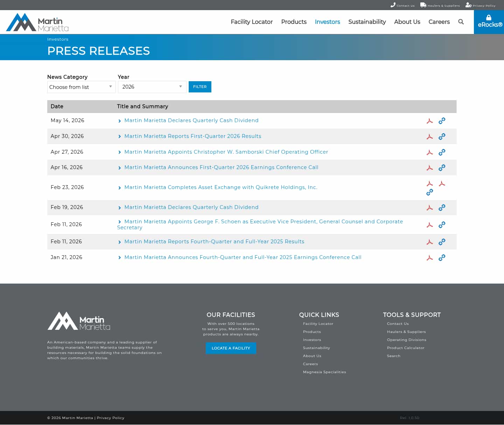This screenshot has height=425, width=504.
Task: Click the search magnifier icon in navigation
Action: point(461,22)
